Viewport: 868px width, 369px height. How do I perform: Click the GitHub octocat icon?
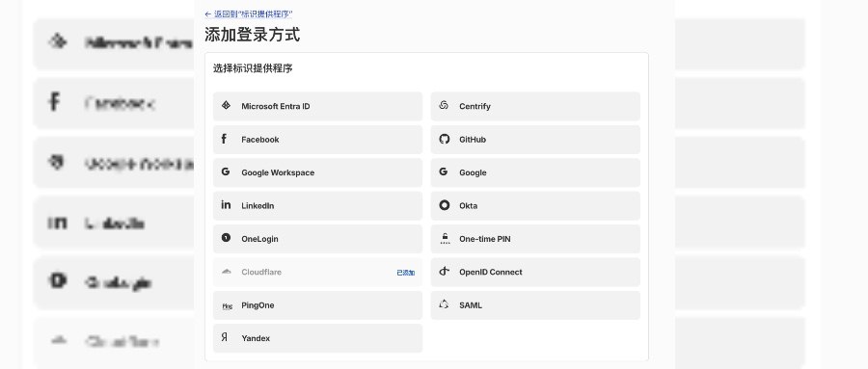coord(444,139)
